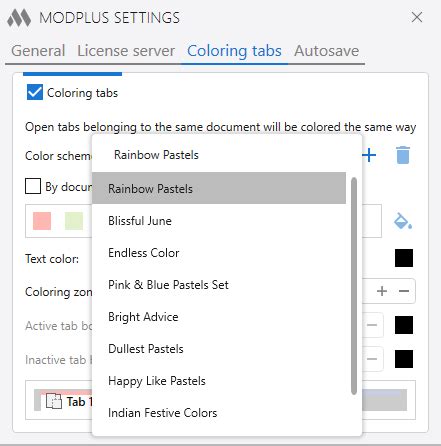Click minus on Active tab border row
Screen dimensions: 441x446
(x=372, y=325)
